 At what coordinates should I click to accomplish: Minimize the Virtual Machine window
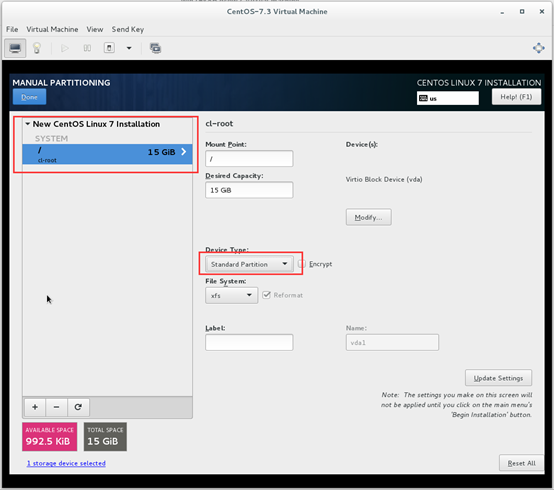coord(502,12)
